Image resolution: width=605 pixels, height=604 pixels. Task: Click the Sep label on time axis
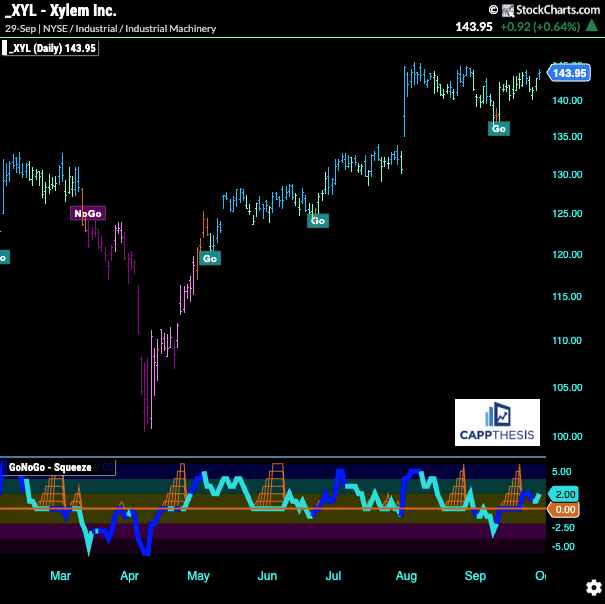pos(475,576)
